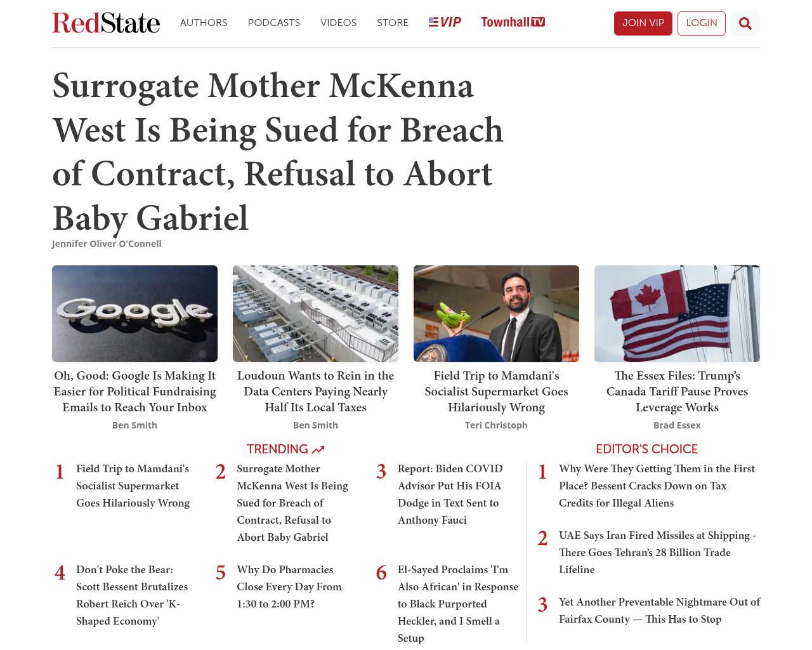Open the search magnifier icon
Image resolution: width=812 pixels, height=650 pixels.
coord(745,23)
